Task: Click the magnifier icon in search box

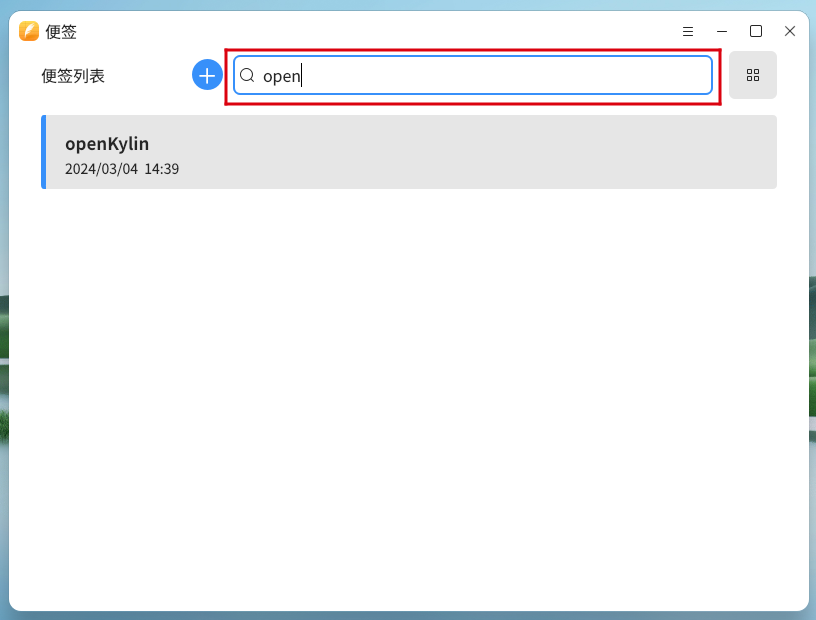Action: 247,75
